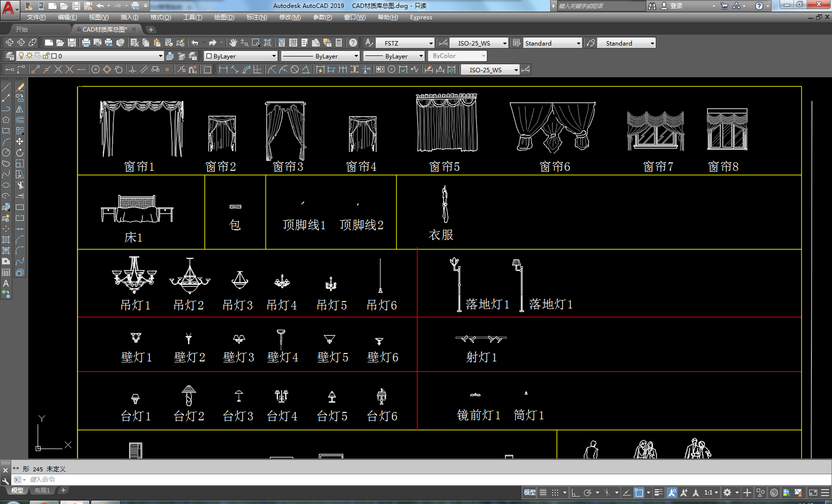The image size is (832, 504).
Task: Click the Plot printer icon
Action: click(86, 43)
